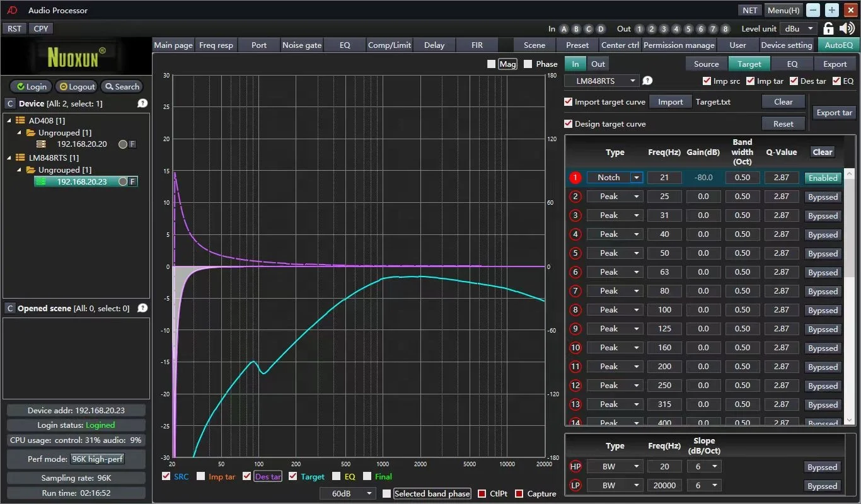
Task: Click help icon next to LM848RTS dropdown
Action: point(647,81)
